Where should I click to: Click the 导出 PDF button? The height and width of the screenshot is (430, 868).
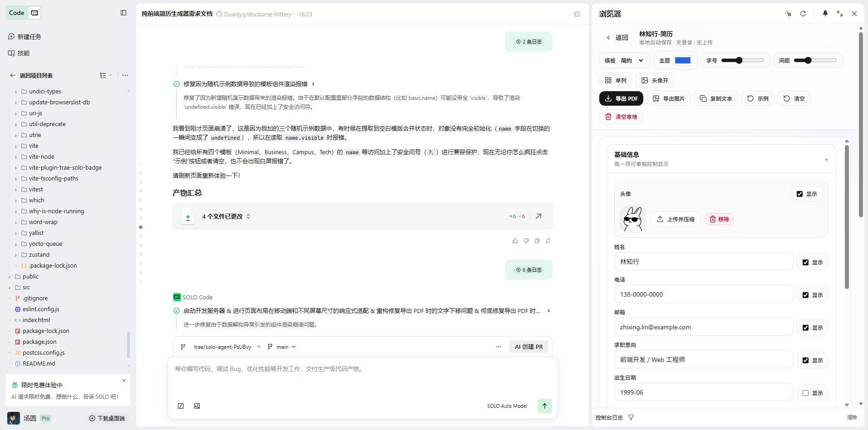tap(621, 98)
